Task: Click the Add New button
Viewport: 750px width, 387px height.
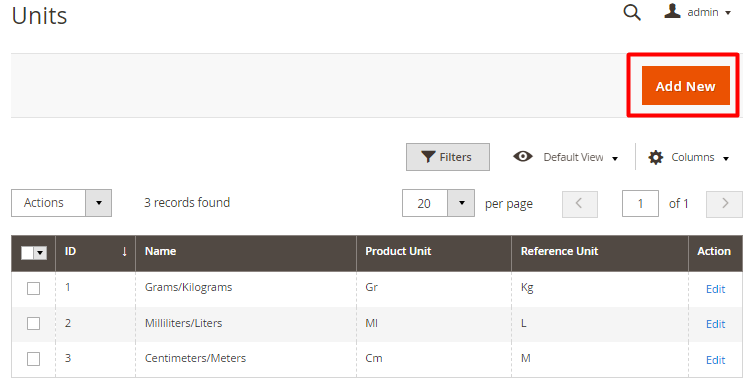Action: pos(685,86)
